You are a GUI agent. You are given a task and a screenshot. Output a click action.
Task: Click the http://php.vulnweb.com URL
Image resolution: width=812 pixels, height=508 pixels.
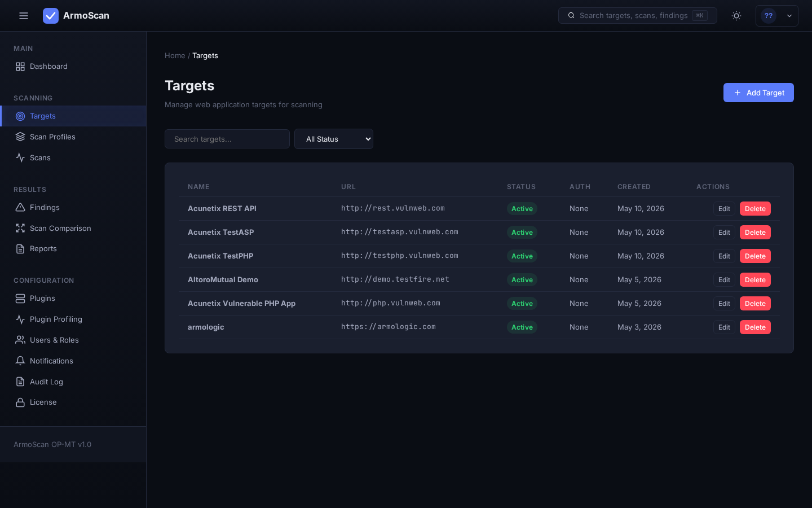391,303
